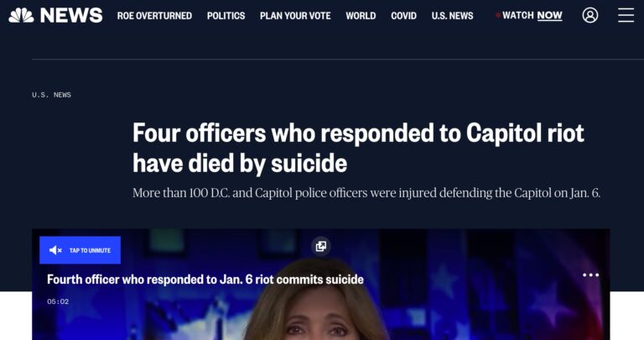Open the U.S. News category label above headline

pos(51,95)
